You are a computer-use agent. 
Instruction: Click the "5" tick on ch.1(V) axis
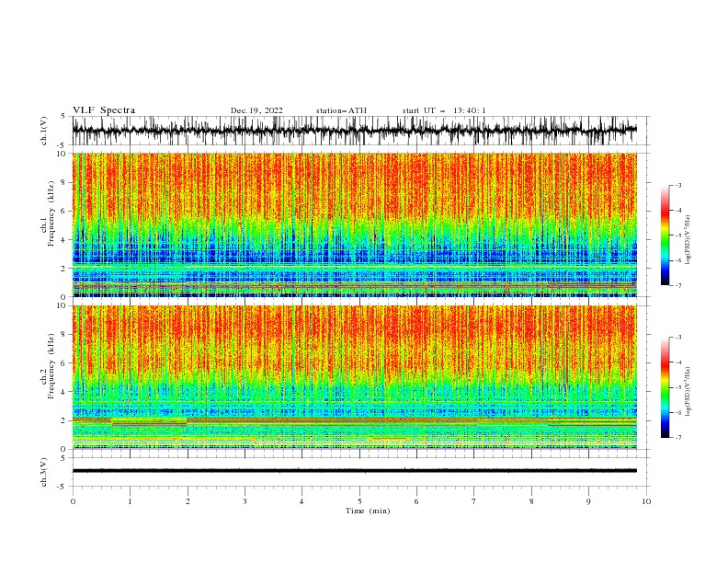[63, 116]
